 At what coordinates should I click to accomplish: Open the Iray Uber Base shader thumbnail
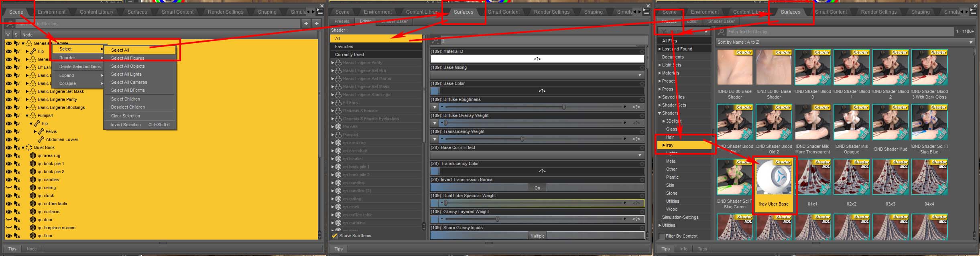pyautogui.click(x=773, y=178)
